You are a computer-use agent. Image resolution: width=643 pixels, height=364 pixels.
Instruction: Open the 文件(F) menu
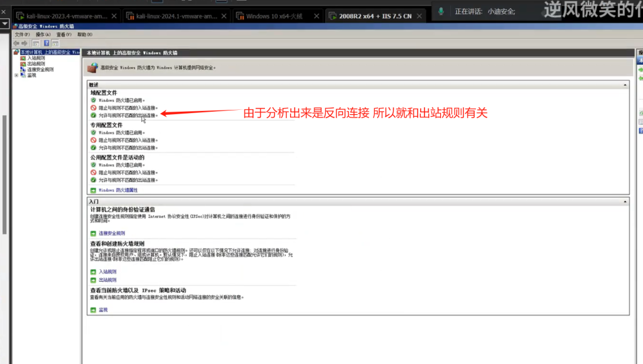coord(22,35)
